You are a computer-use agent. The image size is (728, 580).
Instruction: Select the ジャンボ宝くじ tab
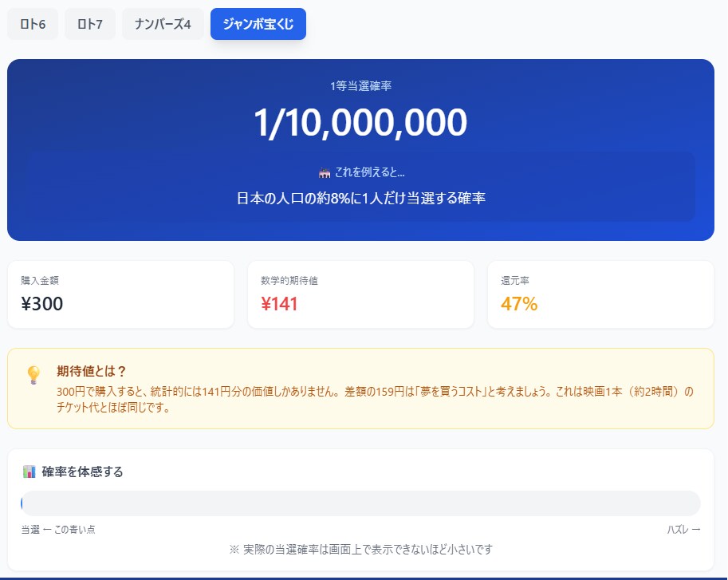[x=258, y=24]
